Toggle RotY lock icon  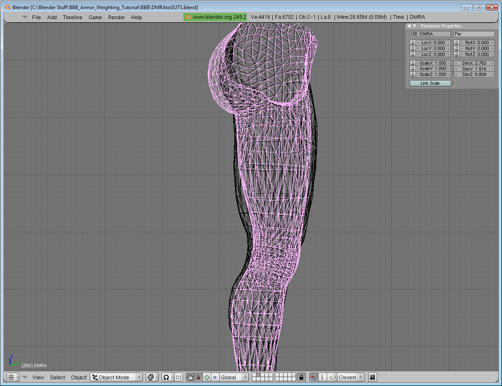457,48
